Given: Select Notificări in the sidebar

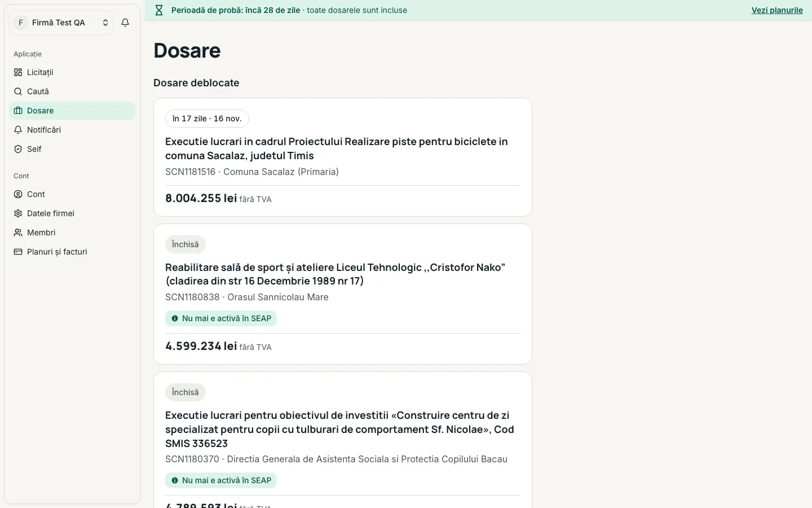Looking at the screenshot, I should pos(72,130).
